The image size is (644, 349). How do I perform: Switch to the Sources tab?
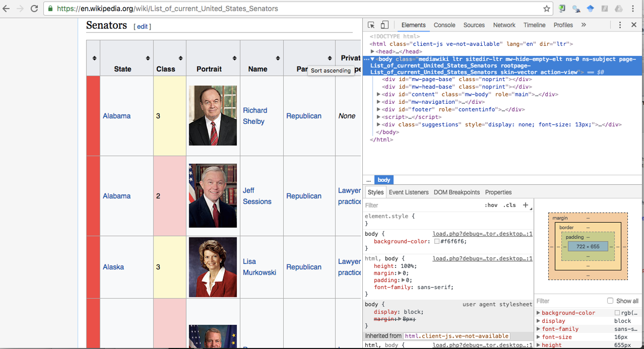point(474,25)
